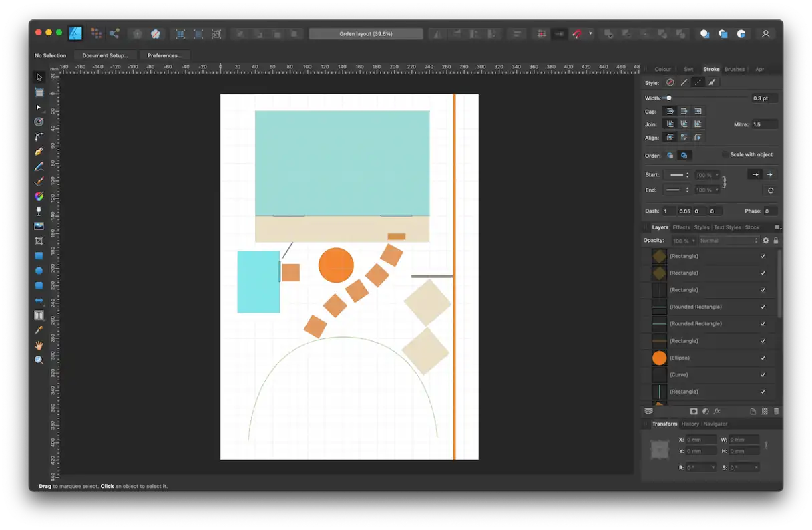This screenshot has width=812, height=530.
Task: Enable the Scale with object checkbox
Action: (x=725, y=154)
